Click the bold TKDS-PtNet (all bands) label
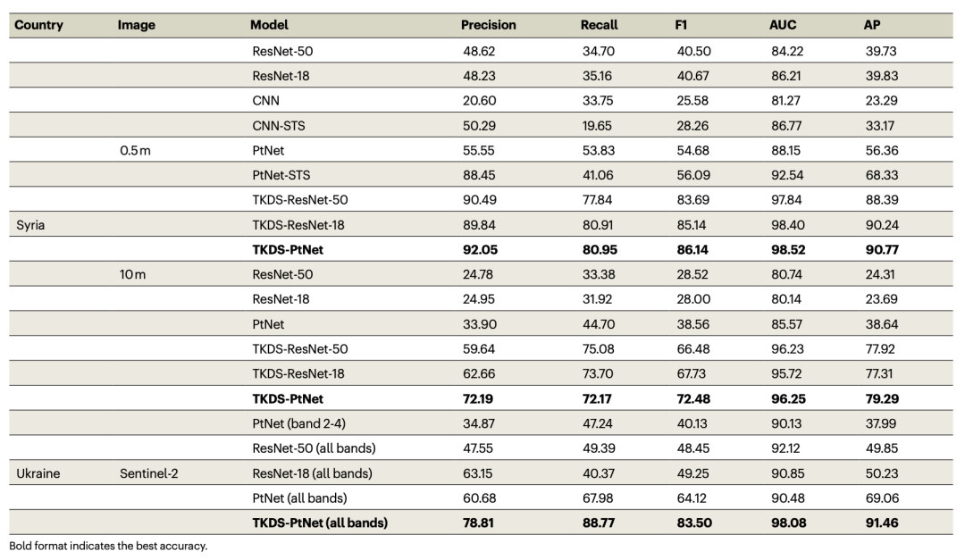Screen dimensions: 965x560 pyautogui.click(x=320, y=523)
